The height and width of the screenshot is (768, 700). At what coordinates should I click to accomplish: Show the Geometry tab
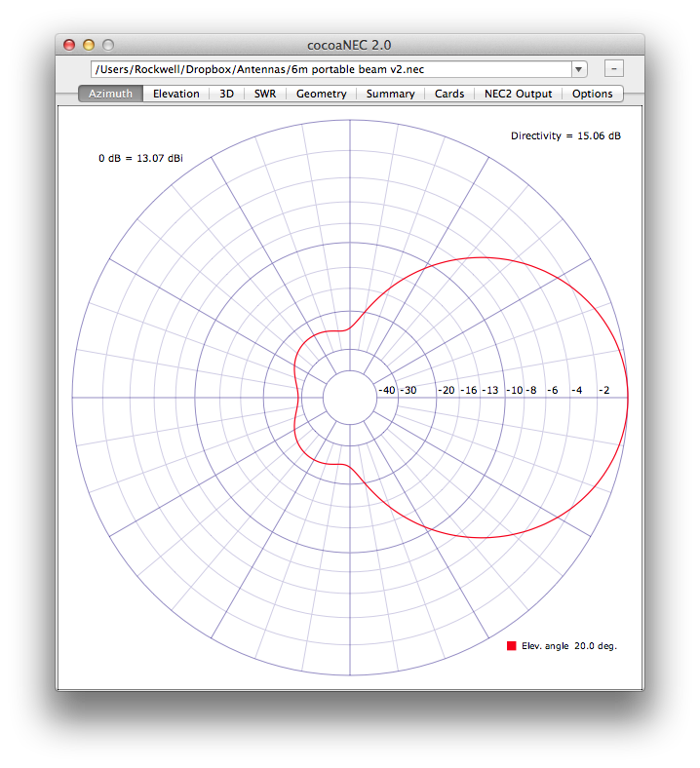(x=321, y=94)
